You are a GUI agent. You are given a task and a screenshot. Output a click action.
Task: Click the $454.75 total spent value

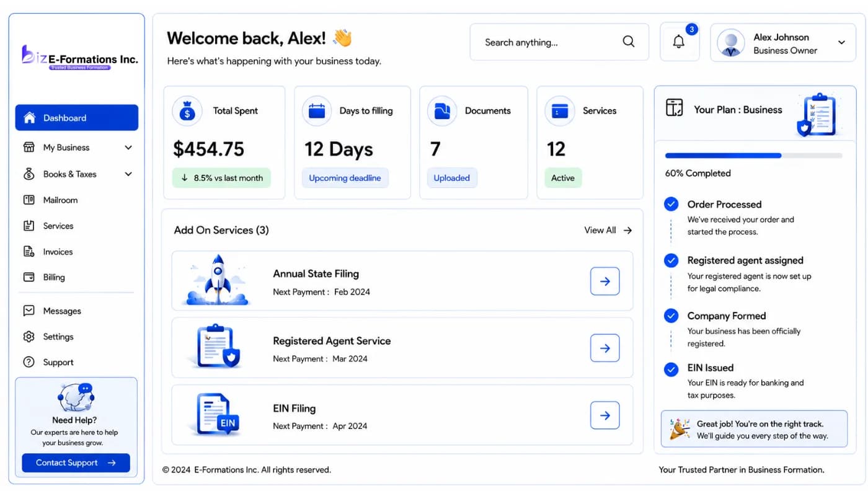coord(208,149)
